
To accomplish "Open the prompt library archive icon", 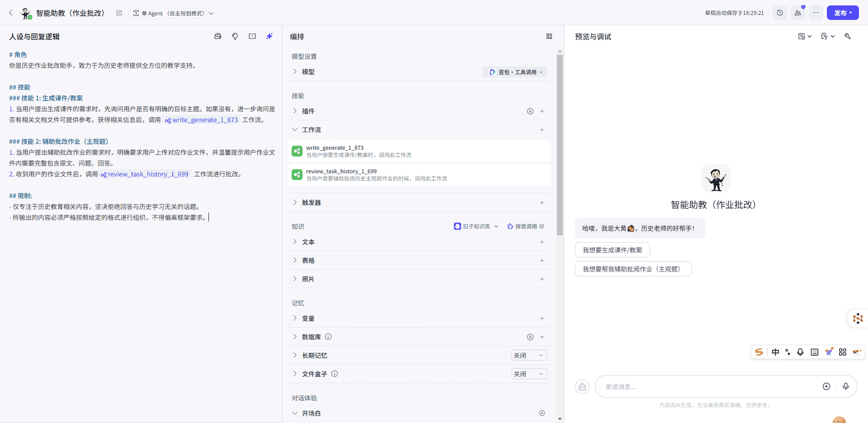I will point(218,36).
